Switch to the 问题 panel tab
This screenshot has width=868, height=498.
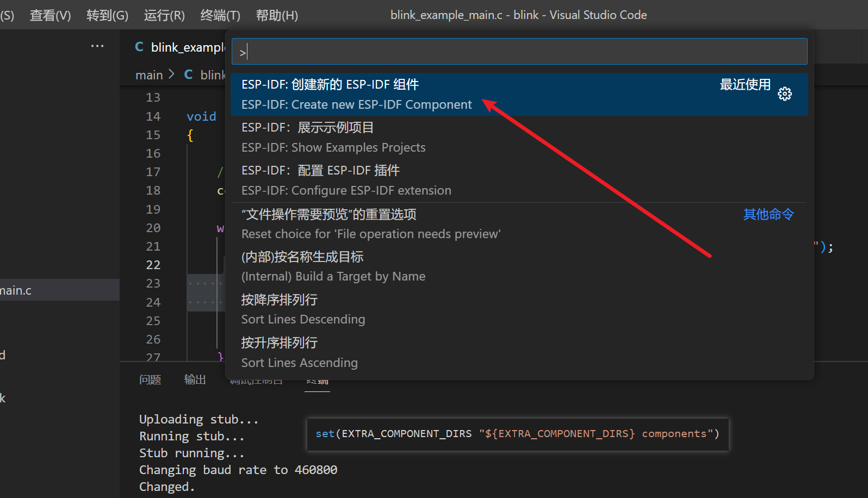150,379
